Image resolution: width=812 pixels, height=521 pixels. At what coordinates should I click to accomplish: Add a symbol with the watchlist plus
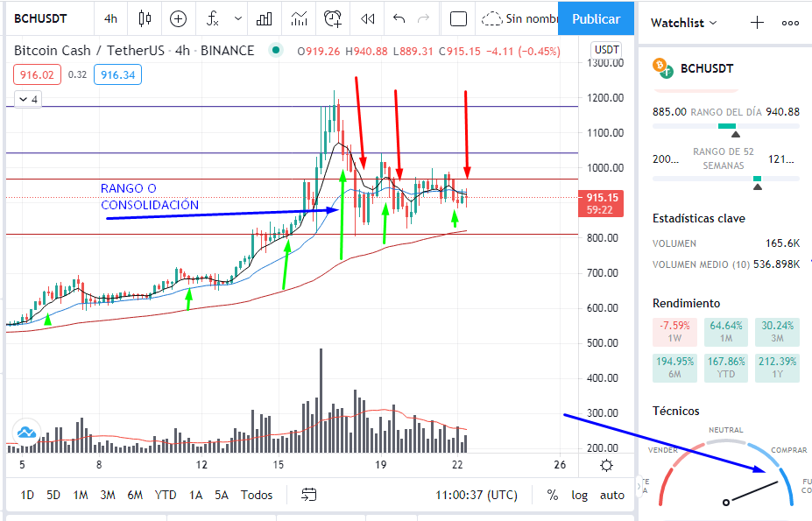757,23
